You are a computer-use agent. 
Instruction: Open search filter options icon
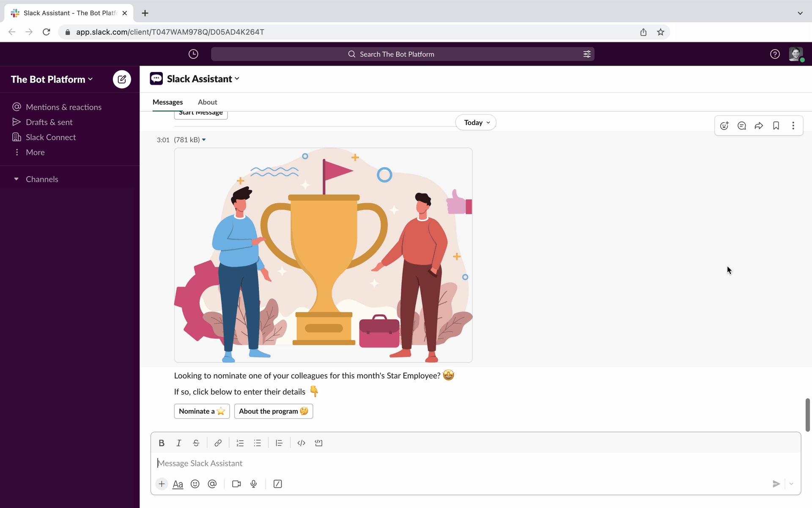[x=587, y=54]
